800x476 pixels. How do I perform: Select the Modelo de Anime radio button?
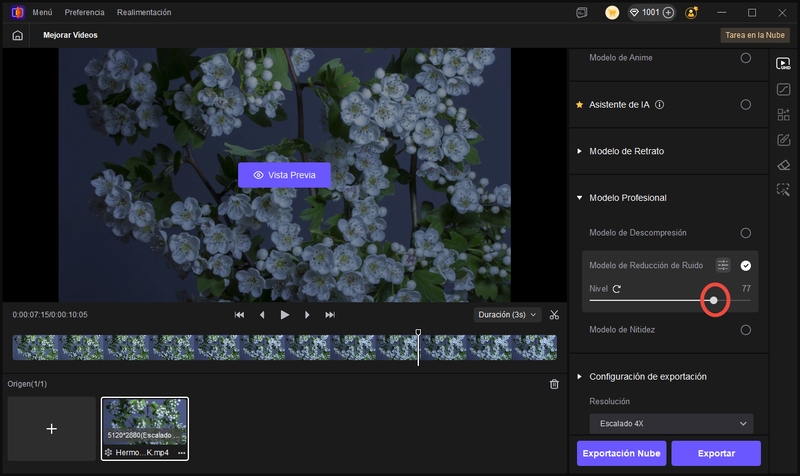745,58
